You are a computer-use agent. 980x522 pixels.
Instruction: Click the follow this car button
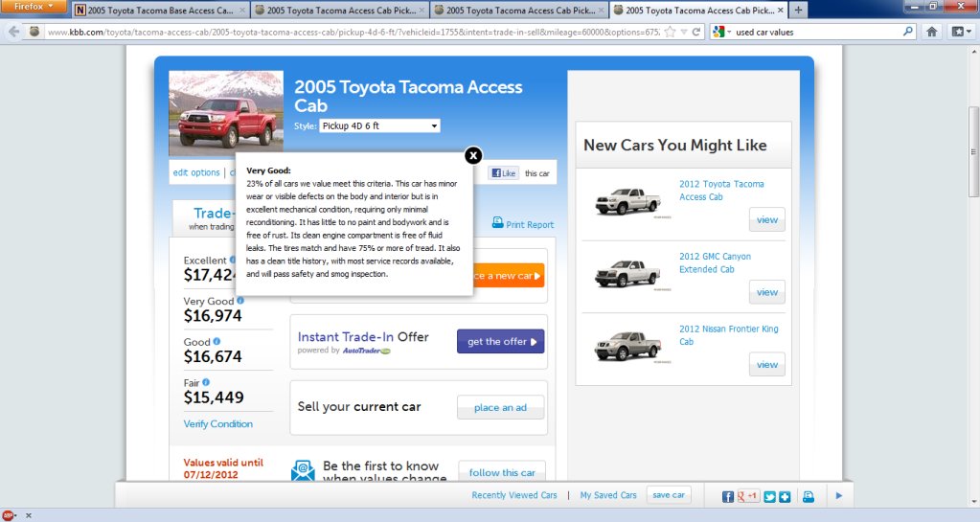[502, 472]
